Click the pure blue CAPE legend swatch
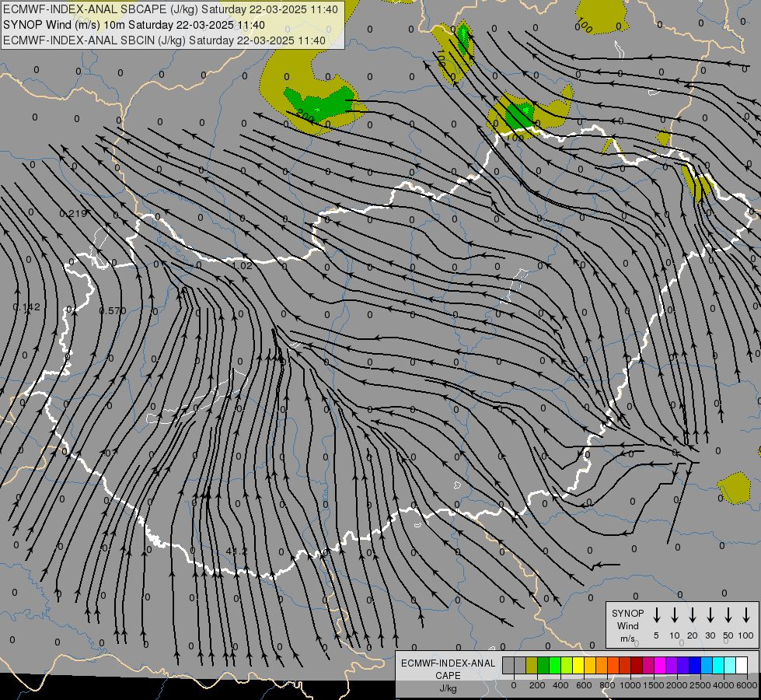The width and height of the screenshot is (761, 700). (x=695, y=665)
